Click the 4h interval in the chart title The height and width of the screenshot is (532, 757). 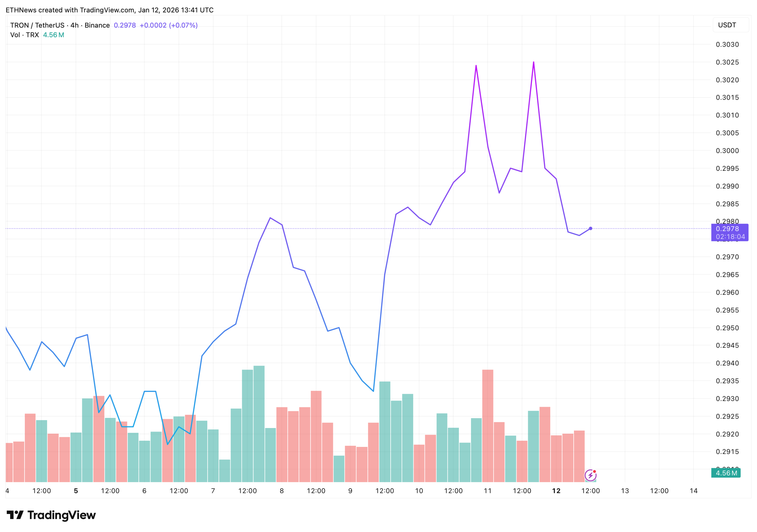pyautogui.click(x=75, y=25)
